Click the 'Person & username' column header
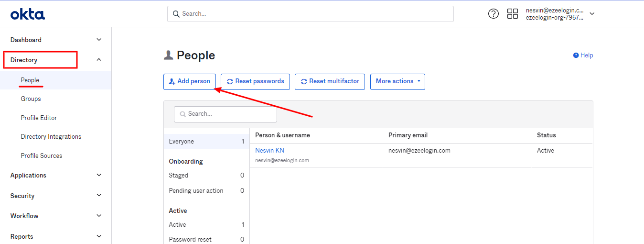 tap(282, 135)
